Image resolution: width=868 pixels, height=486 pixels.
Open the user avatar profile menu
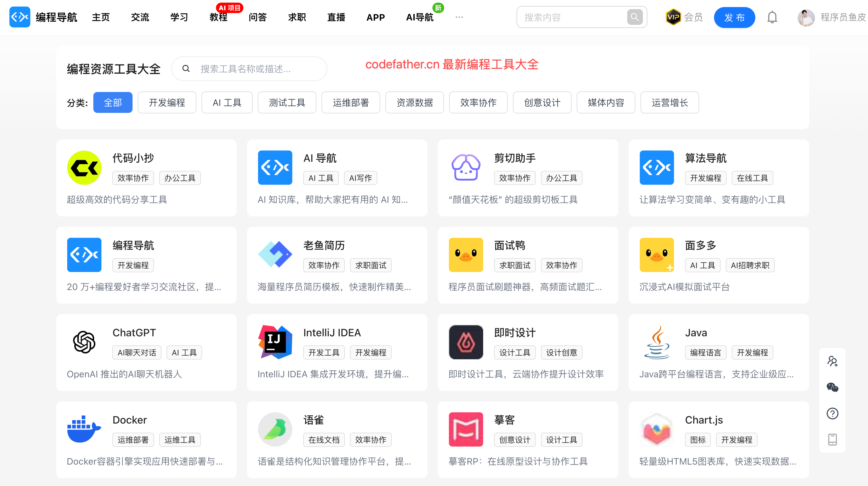tap(806, 17)
